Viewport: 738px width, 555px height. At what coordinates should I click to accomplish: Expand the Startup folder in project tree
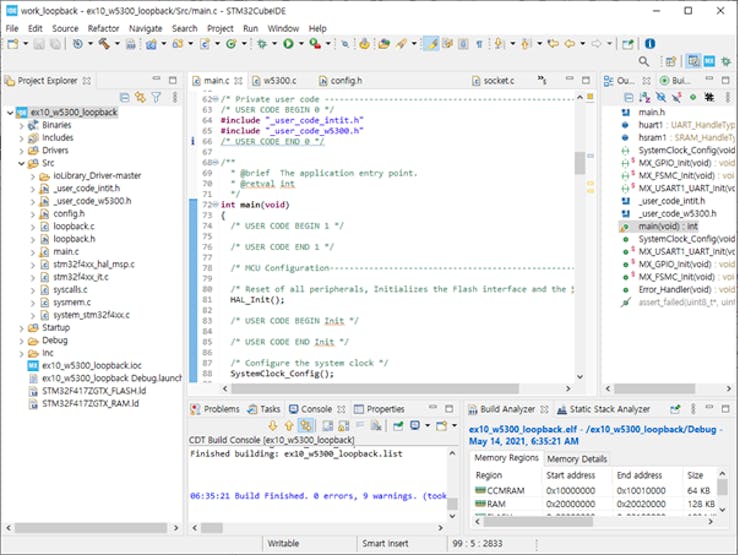pos(22,327)
